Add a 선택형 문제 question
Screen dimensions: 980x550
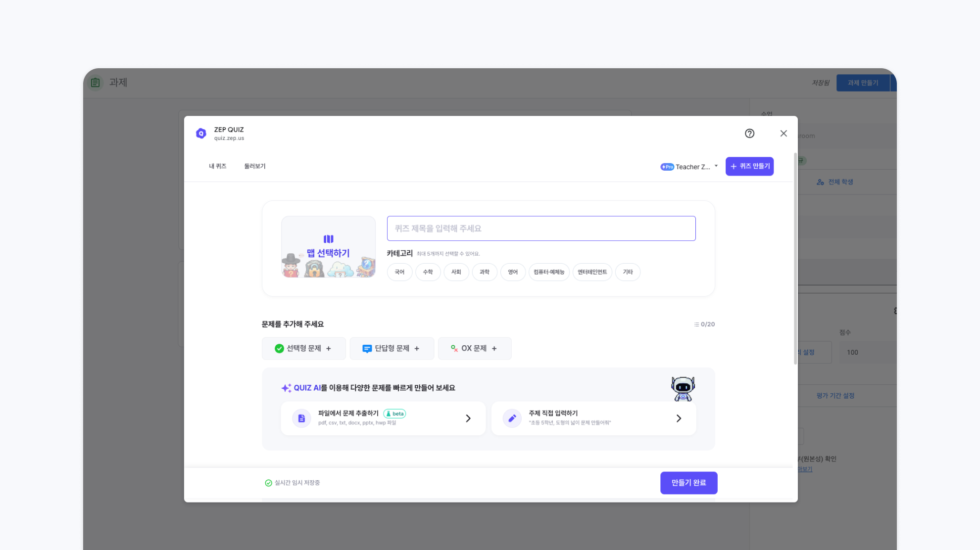click(303, 349)
